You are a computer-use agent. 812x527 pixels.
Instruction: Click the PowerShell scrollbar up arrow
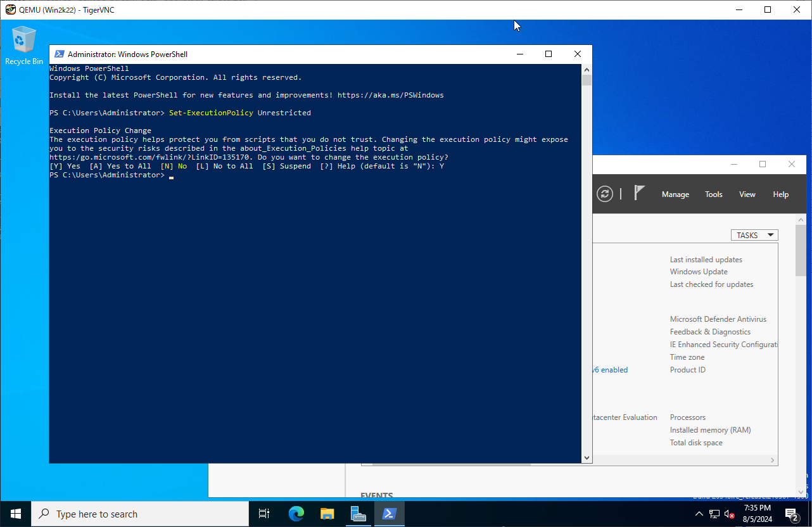pyautogui.click(x=587, y=70)
